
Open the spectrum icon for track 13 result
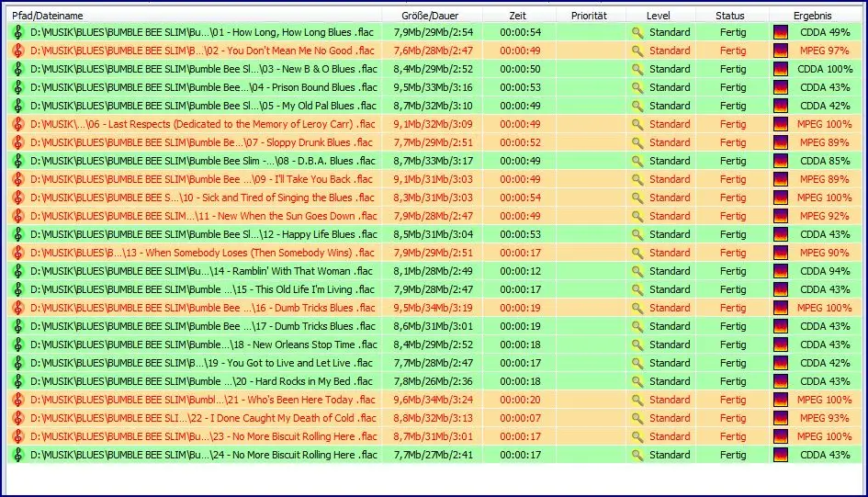point(781,253)
